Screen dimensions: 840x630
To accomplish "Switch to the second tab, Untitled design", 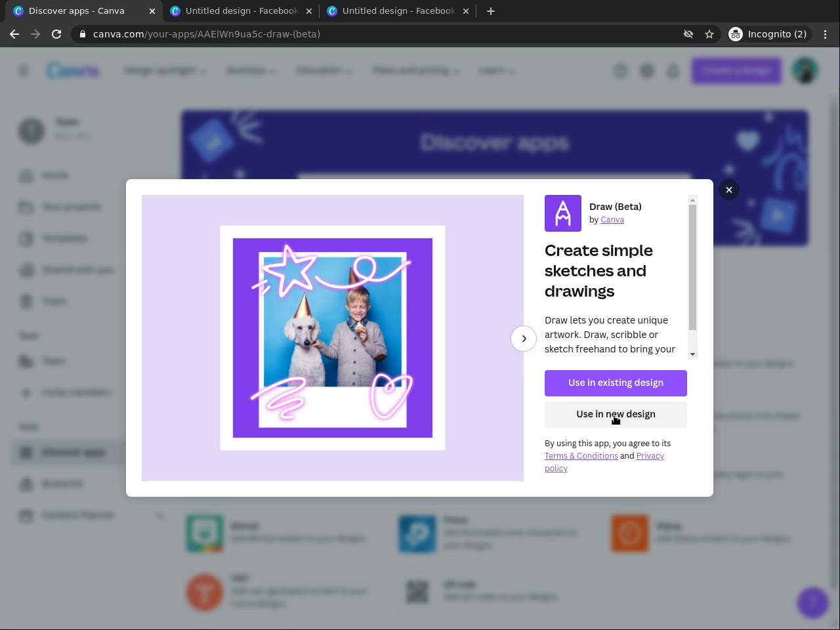I will pos(242,11).
